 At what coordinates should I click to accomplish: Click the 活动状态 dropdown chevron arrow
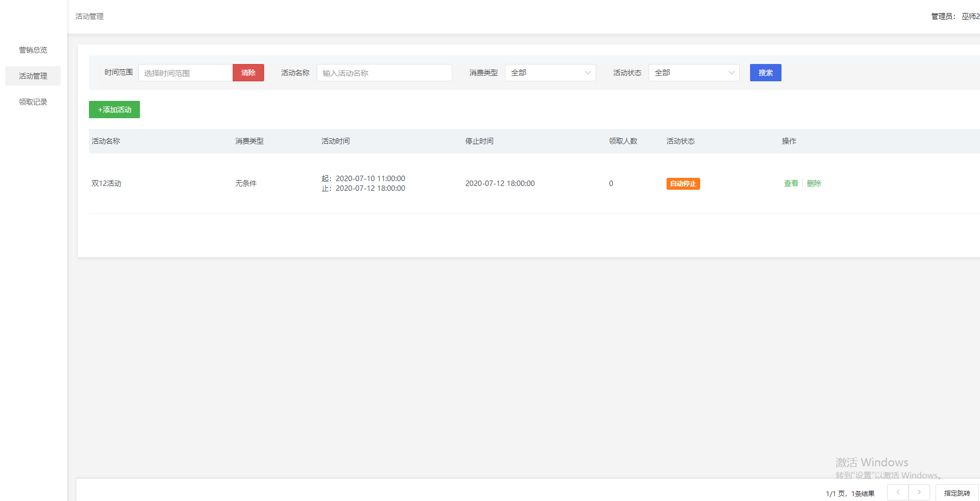[x=731, y=73]
